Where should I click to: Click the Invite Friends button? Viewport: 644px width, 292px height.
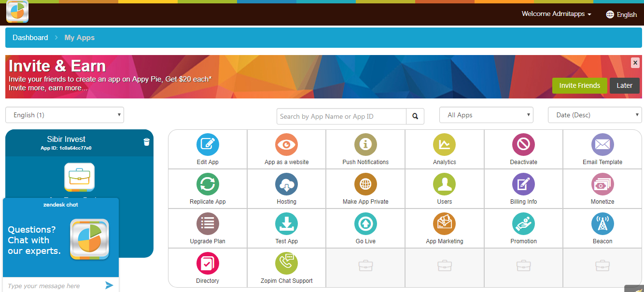click(x=579, y=85)
